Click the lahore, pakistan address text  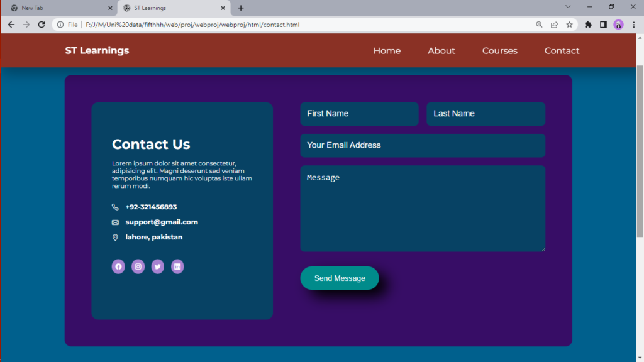click(154, 237)
